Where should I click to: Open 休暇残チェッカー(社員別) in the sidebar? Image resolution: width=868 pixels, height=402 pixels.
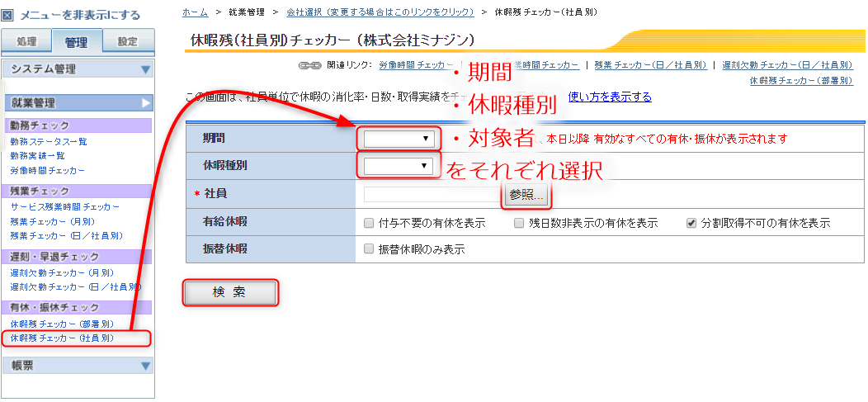click(x=62, y=338)
